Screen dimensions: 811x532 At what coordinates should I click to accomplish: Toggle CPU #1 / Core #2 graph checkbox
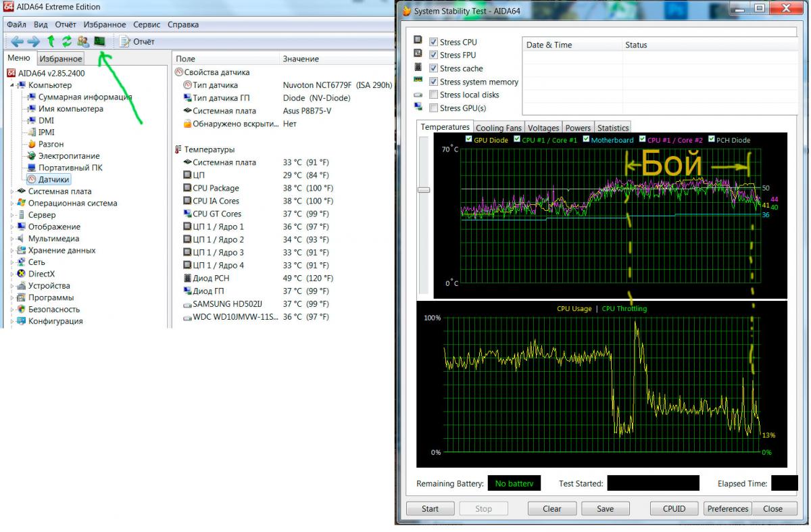tap(642, 139)
